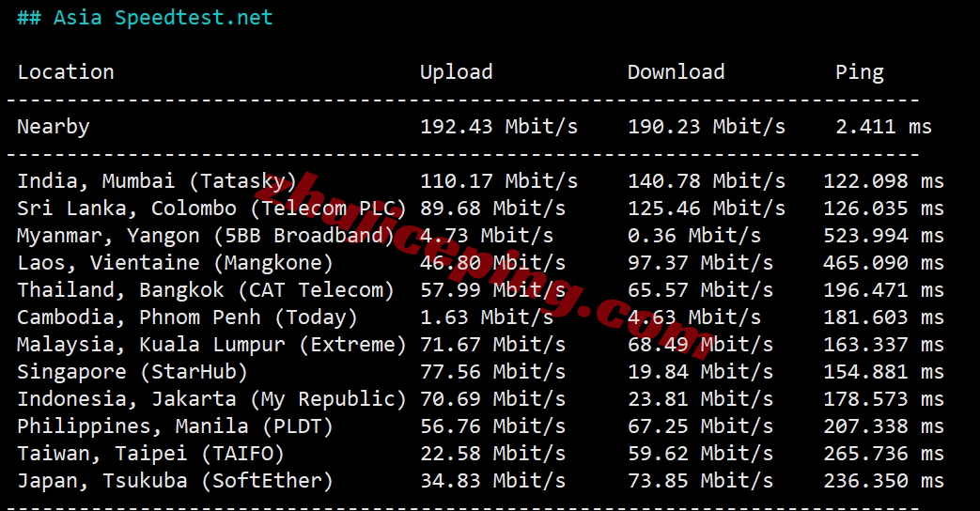Click Vientaine download 97.37 Mbit/s
Image resolution: width=980 pixels, height=511 pixels.
click(700, 263)
